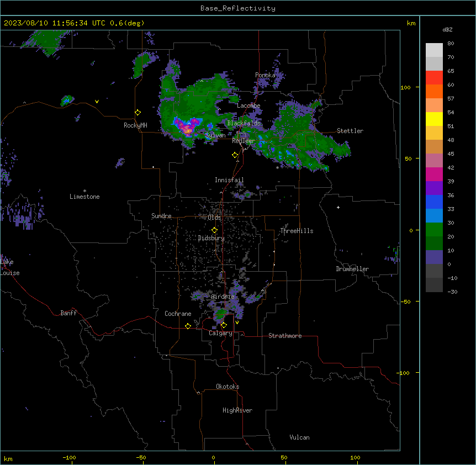The image size is (476, 465).
Task: Click the Banff town label
Action: pyautogui.click(x=68, y=313)
